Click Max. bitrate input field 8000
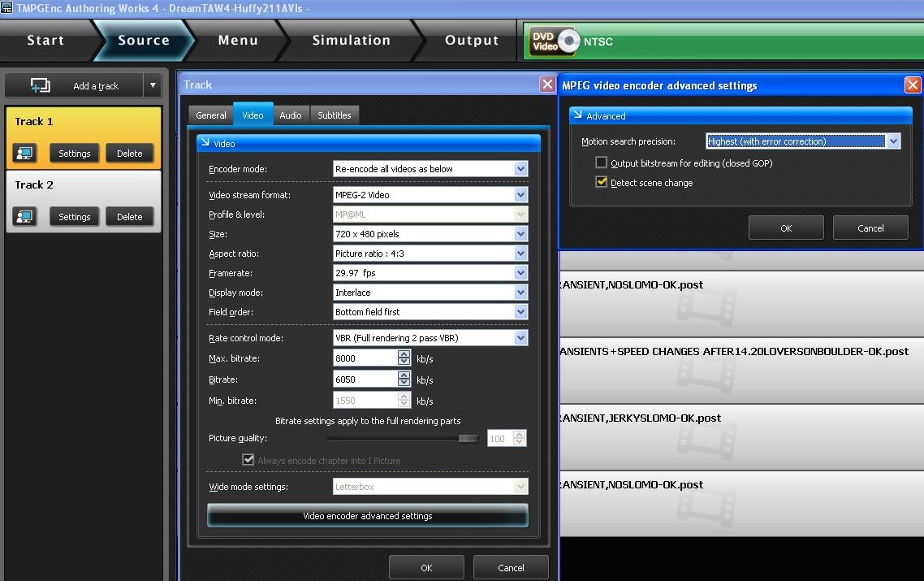This screenshot has width=924, height=581. point(365,358)
